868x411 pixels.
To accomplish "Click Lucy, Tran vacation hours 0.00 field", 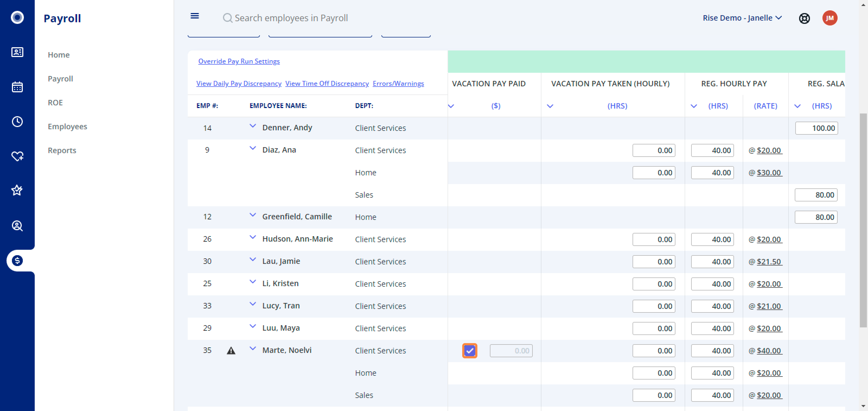I will [x=654, y=306].
